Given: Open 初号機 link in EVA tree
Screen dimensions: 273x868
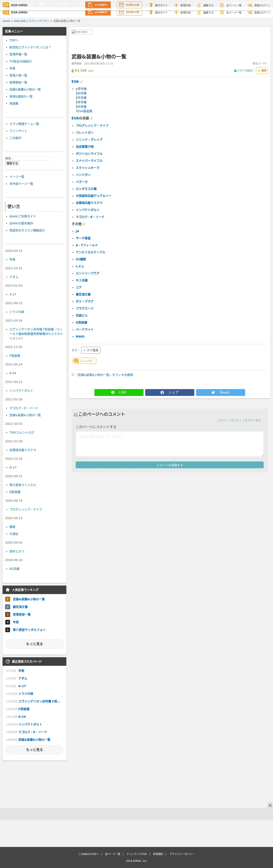Looking at the screenshot, I should pyautogui.click(x=82, y=93).
